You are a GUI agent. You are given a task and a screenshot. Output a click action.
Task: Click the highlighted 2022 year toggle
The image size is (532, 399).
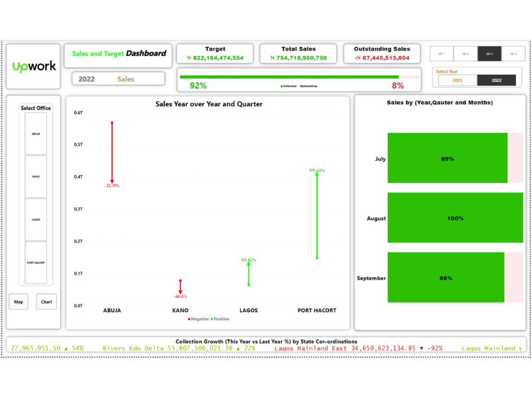pos(497,80)
